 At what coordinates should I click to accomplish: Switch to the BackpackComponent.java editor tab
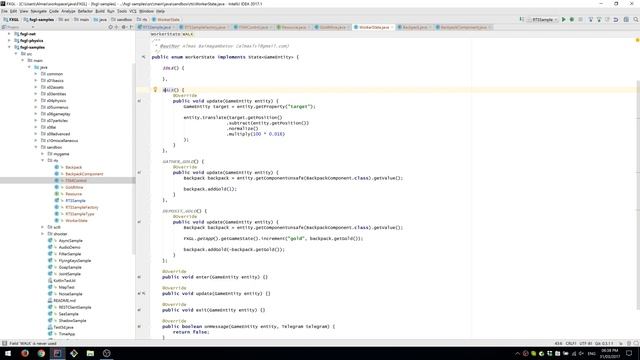pyautogui.click(x=463, y=27)
